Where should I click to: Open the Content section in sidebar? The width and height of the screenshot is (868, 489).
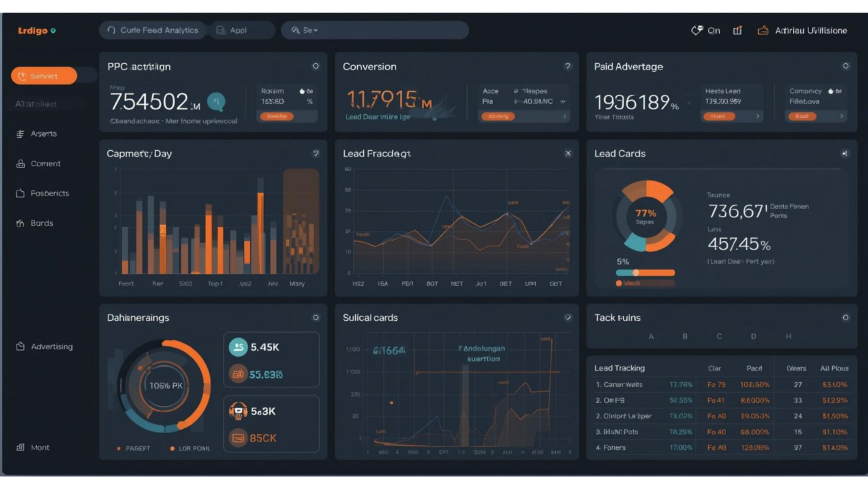(x=22, y=163)
